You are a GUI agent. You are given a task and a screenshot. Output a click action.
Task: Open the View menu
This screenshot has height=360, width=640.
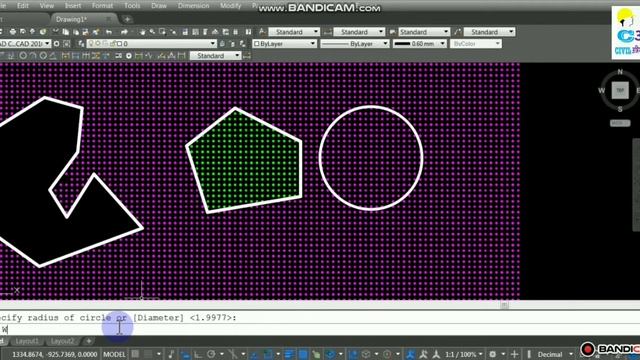tap(47, 6)
